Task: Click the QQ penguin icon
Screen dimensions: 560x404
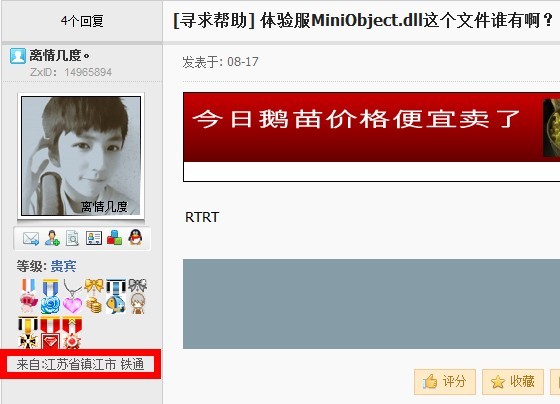Action: coord(135,237)
